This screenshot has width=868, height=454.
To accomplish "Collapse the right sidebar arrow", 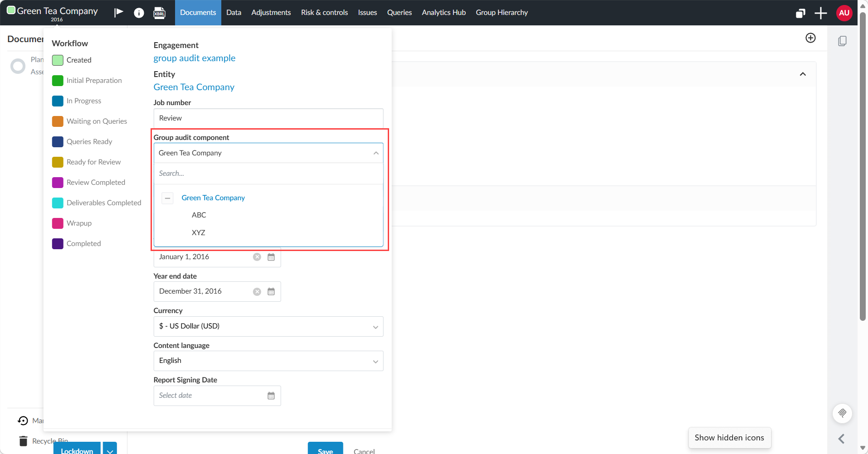I will 842,439.
